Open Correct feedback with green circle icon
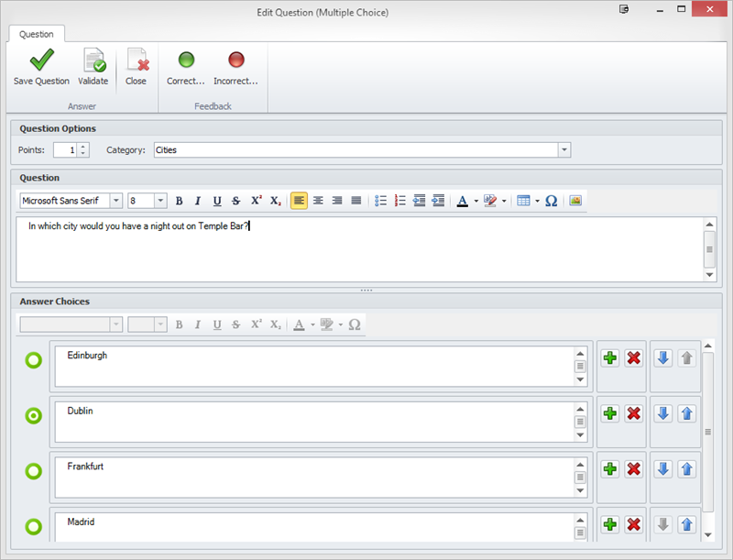The width and height of the screenshot is (733, 560). [186, 61]
